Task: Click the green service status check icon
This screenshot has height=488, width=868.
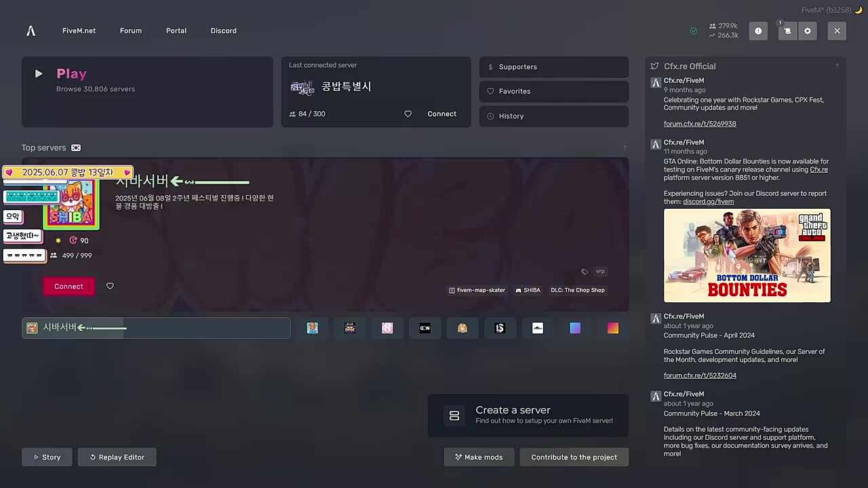Action: point(693,30)
